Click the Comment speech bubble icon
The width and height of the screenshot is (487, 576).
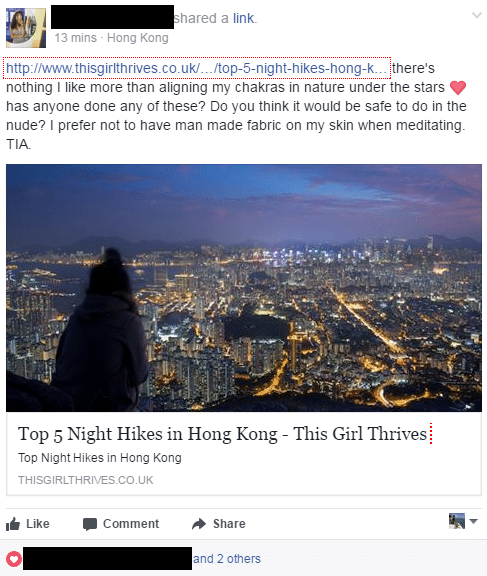[90, 524]
